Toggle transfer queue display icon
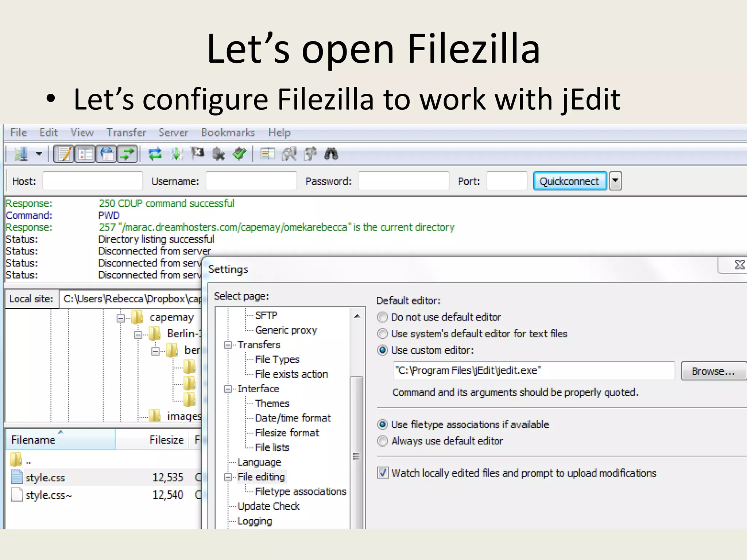Viewport: 747px width, 560px height. (127, 154)
